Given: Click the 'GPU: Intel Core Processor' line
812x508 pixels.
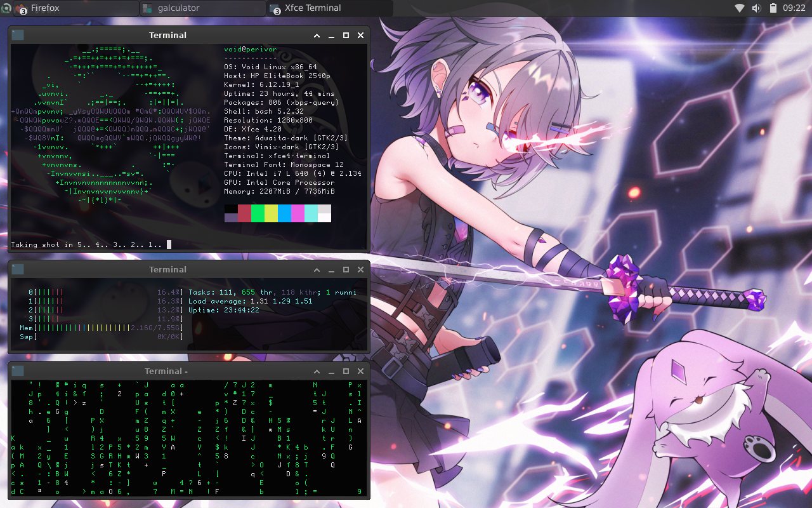Looking at the screenshot, I should click(x=280, y=182).
